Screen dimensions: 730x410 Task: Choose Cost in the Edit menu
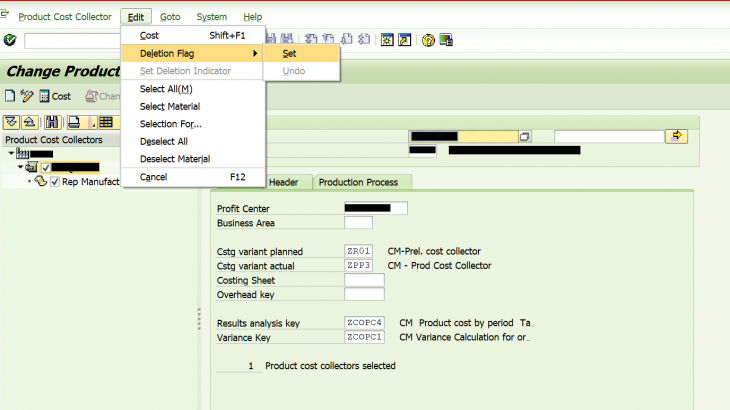tap(193, 35)
